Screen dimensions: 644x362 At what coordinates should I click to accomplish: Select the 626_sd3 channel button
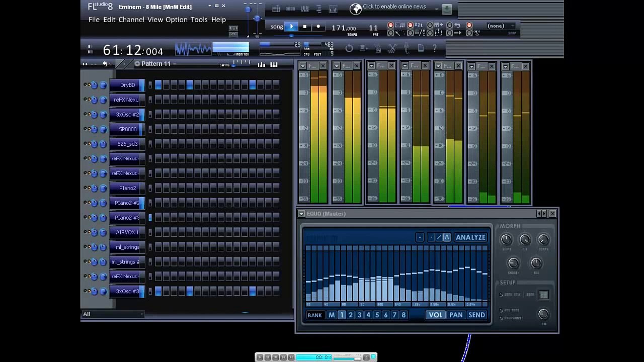[127, 144]
